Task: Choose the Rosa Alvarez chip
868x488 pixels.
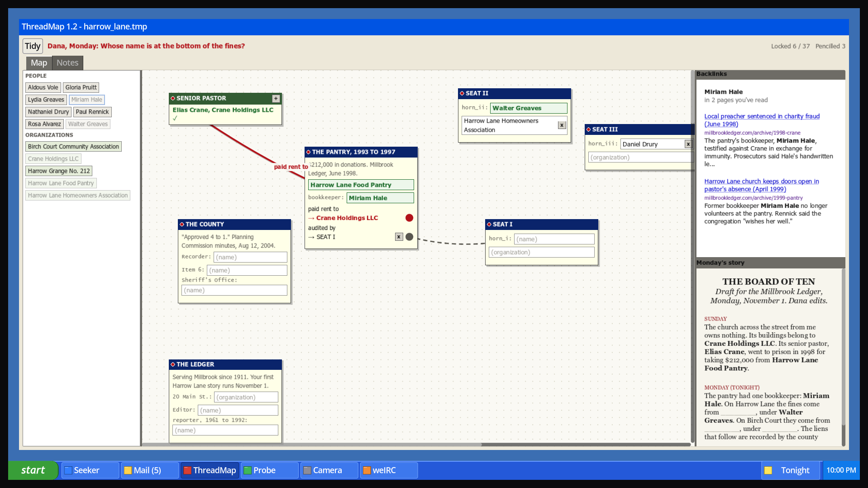Action: coord(44,124)
